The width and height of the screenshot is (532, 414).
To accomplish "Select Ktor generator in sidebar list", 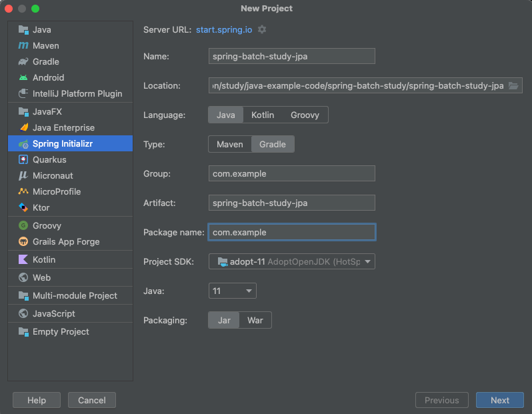I will coord(70,207).
